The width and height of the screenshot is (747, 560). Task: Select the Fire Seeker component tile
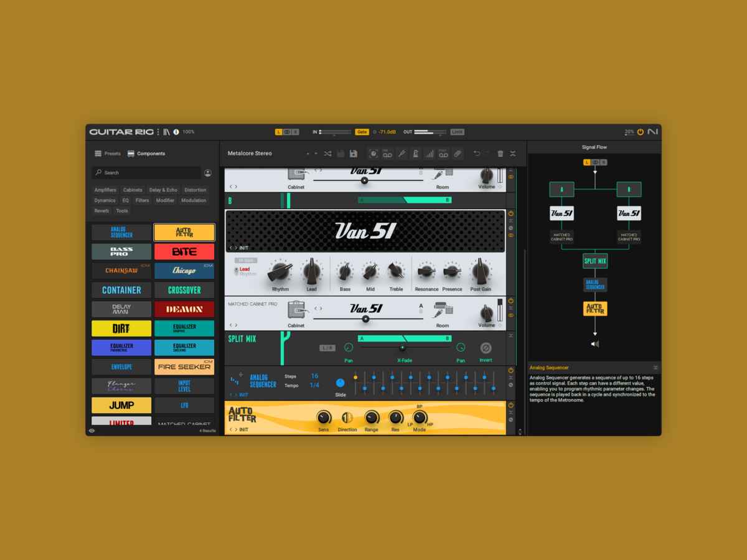coord(184,366)
